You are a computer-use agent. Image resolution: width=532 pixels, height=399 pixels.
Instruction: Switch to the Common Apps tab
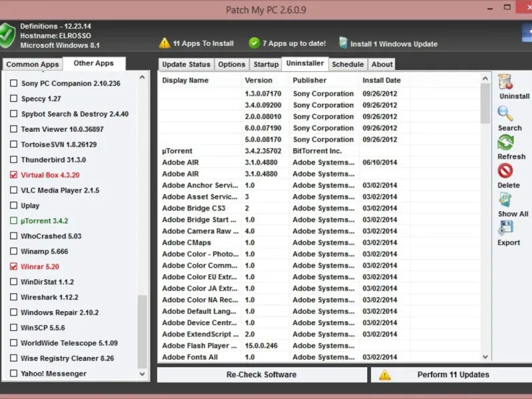pos(33,64)
